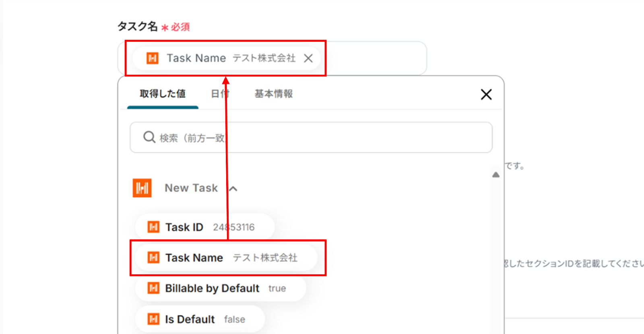The width and height of the screenshot is (644, 334).
Task: Click the magnifying glass search icon
Action: pos(149,137)
